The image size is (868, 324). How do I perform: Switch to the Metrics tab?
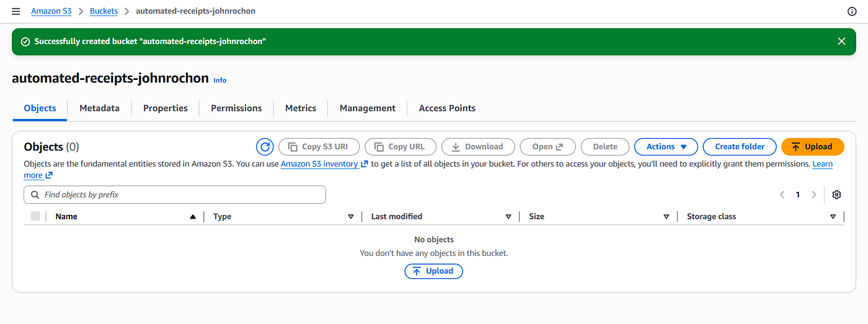(301, 108)
